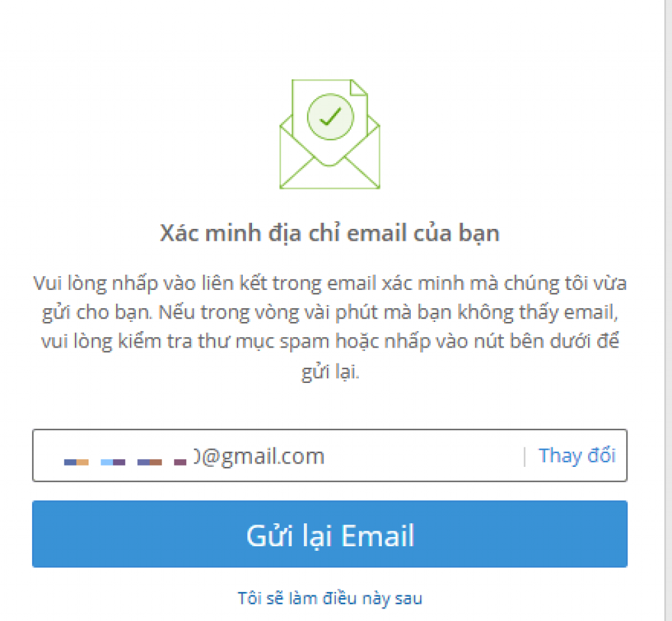Open the Thay đổi link to change email
Viewport: 672px width, 621px height.
577,455
